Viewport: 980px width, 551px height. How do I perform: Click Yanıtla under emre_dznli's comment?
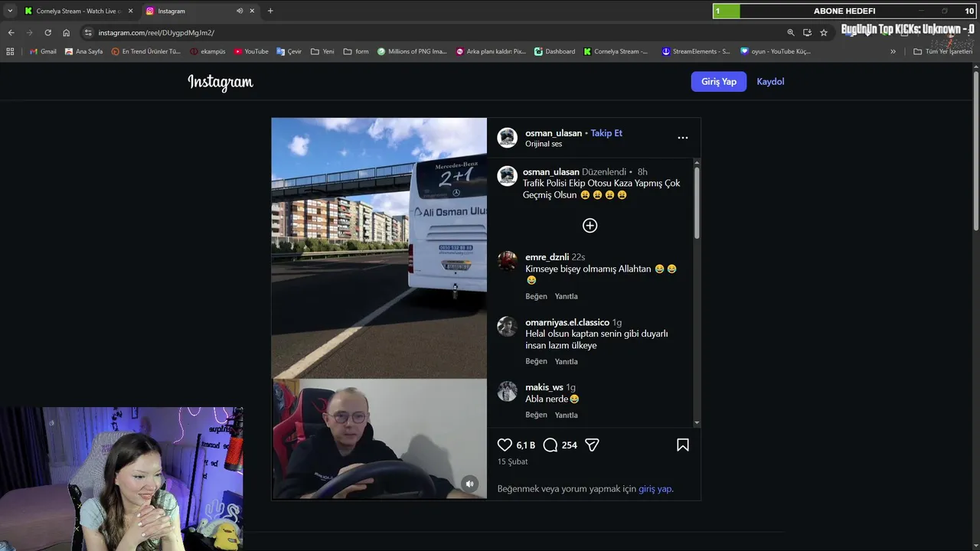[567, 296]
